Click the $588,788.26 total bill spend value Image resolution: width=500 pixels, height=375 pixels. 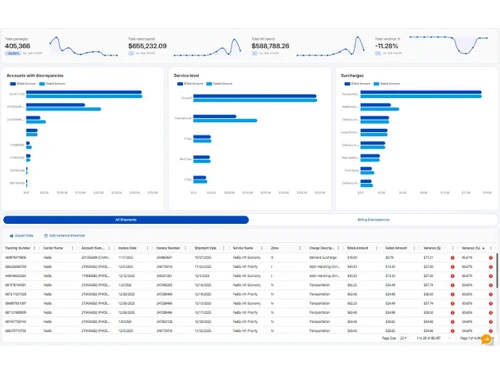[270, 46]
